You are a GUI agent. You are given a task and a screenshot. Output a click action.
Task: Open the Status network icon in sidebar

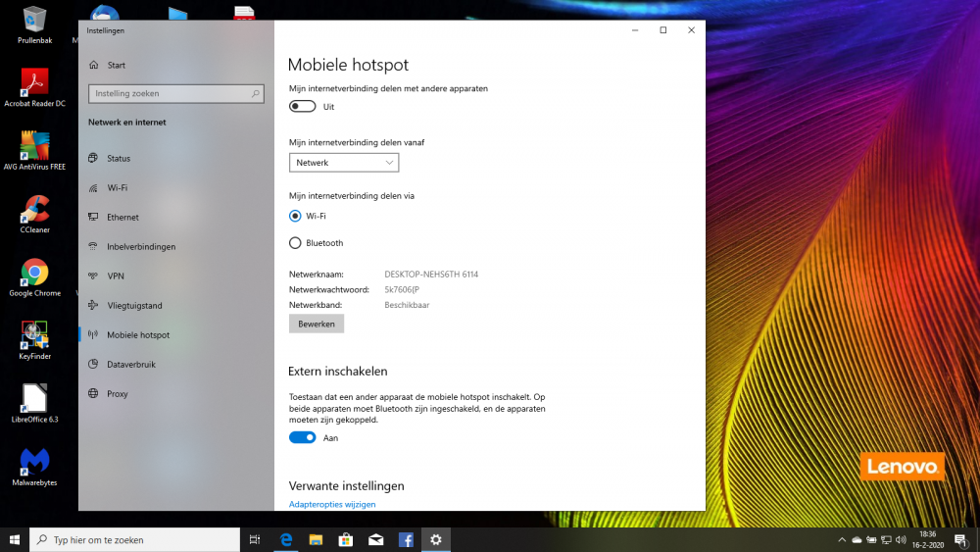(93, 159)
